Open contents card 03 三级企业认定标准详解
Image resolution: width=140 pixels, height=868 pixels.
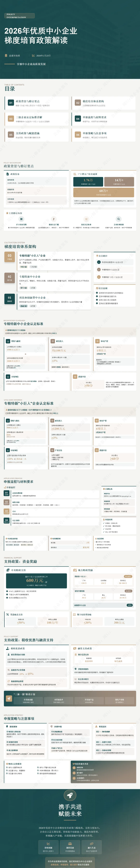click(x=37, y=119)
